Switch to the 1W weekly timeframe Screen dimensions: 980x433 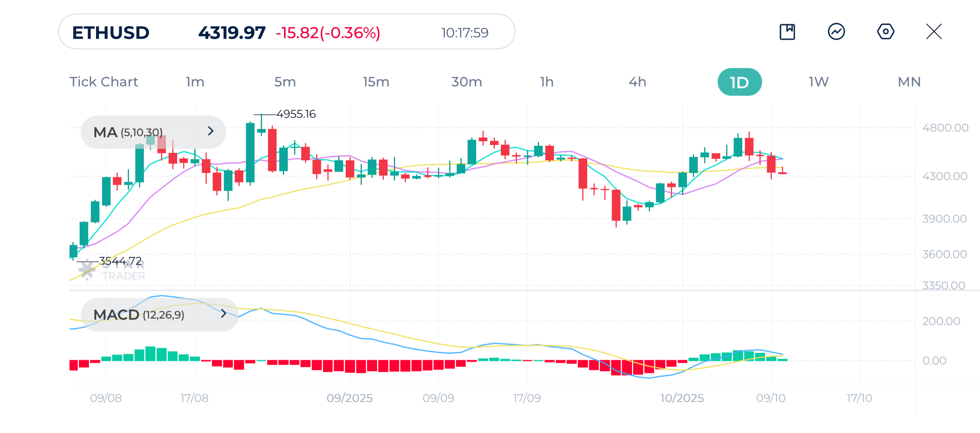point(818,82)
